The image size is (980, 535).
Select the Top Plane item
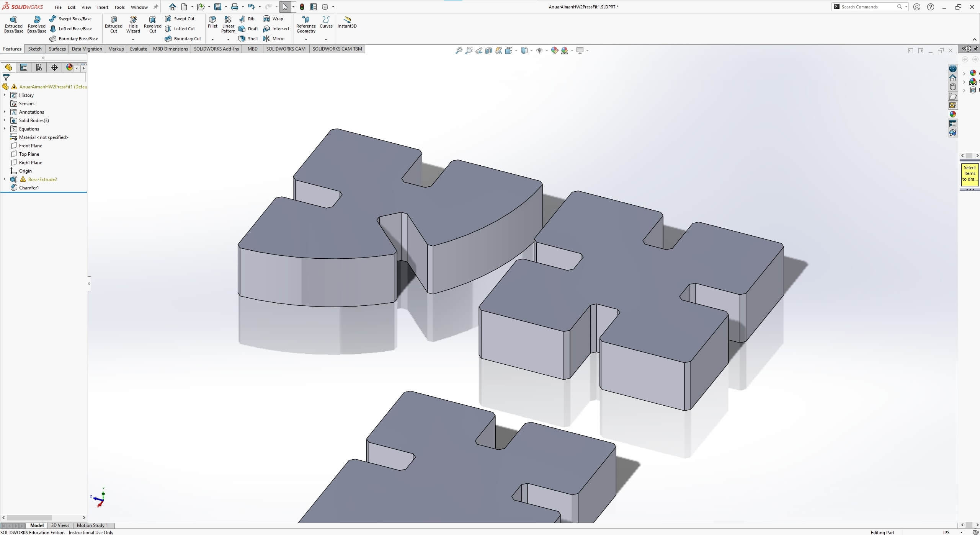25,154
